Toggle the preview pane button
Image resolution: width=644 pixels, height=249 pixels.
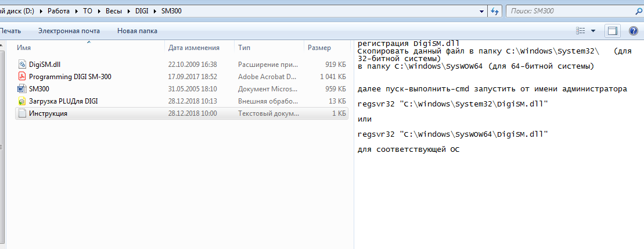(613, 31)
